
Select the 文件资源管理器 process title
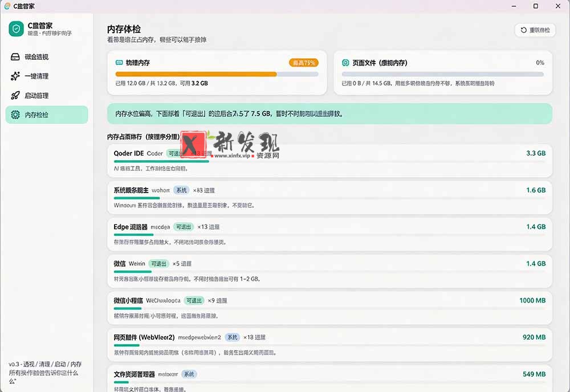pos(134,374)
